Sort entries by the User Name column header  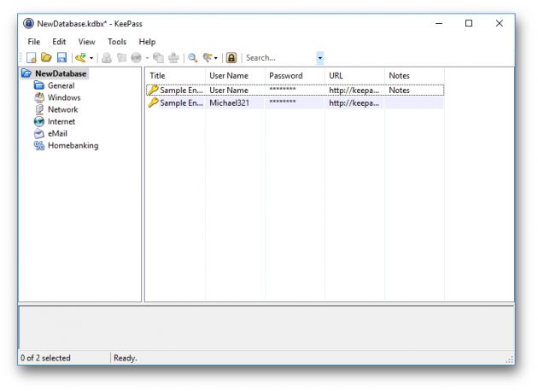(235, 75)
